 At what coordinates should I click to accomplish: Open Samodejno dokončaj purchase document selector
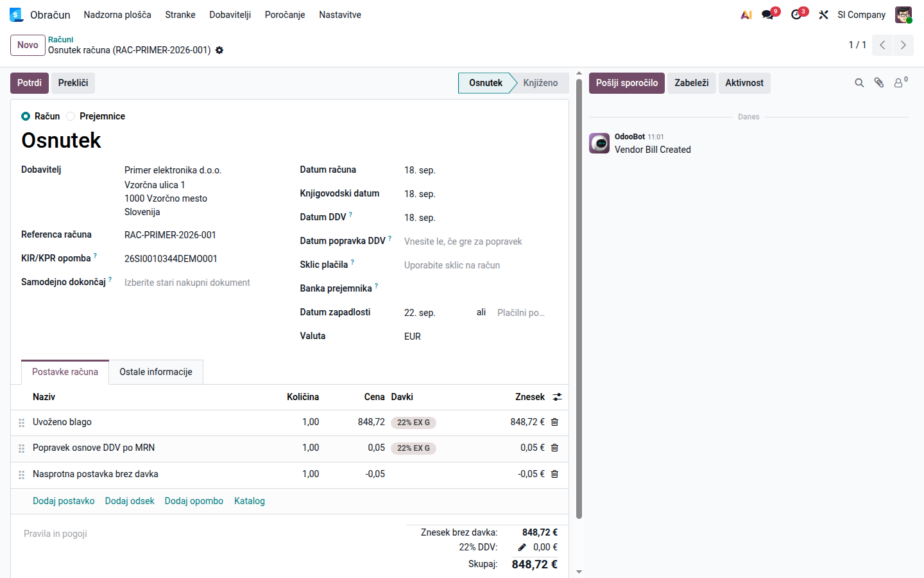pos(202,283)
